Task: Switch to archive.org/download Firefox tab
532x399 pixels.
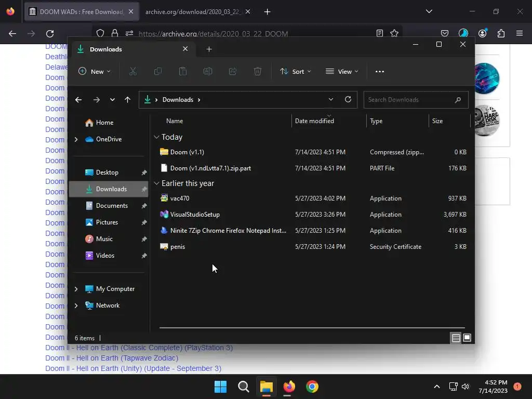Action: [197, 11]
